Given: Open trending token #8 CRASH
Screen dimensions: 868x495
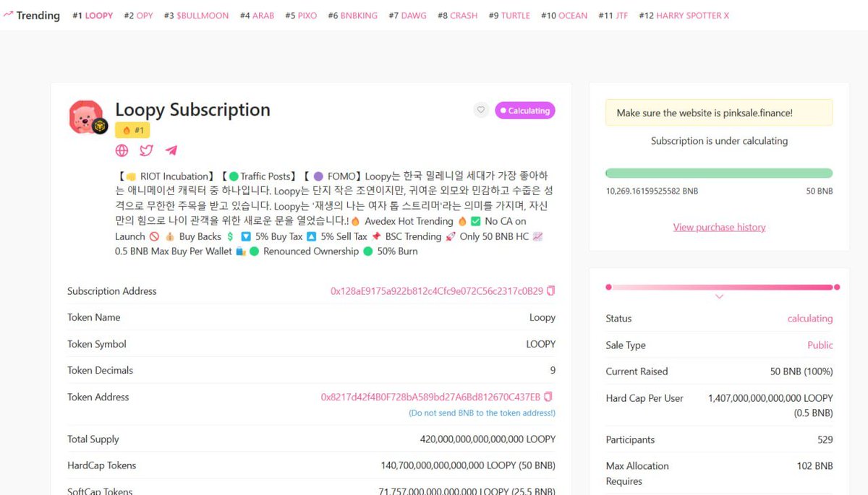Looking at the screenshot, I should (457, 15).
